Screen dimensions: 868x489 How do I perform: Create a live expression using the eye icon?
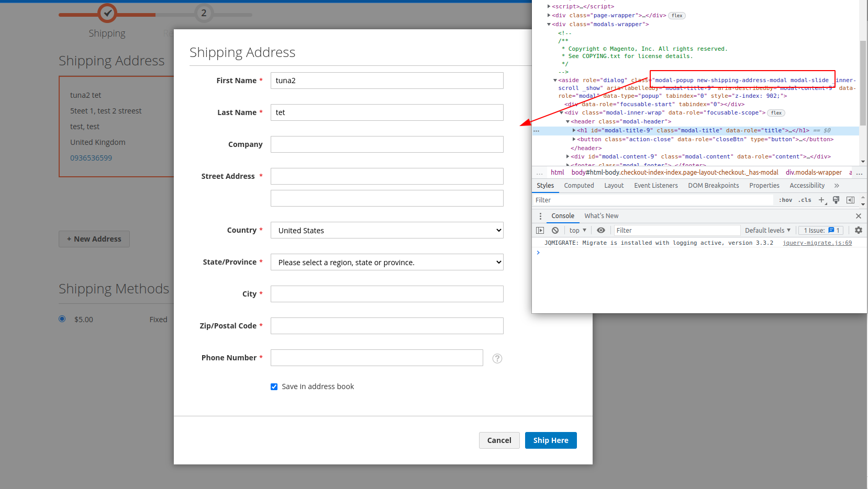click(601, 230)
